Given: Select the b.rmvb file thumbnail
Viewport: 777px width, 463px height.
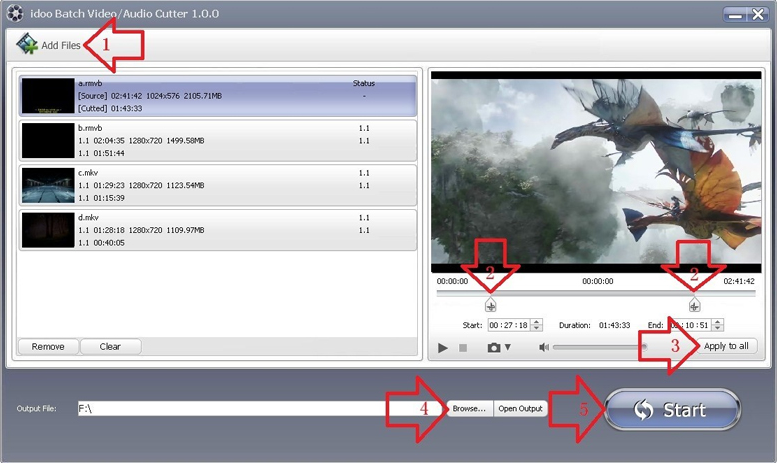Looking at the screenshot, I should coord(47,140).
